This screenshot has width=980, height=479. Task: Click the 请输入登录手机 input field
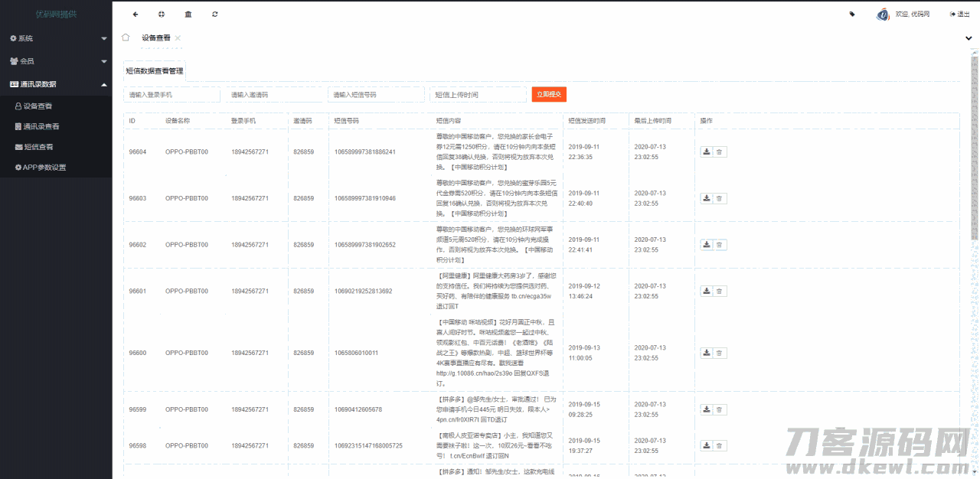[x=171, y=95]
